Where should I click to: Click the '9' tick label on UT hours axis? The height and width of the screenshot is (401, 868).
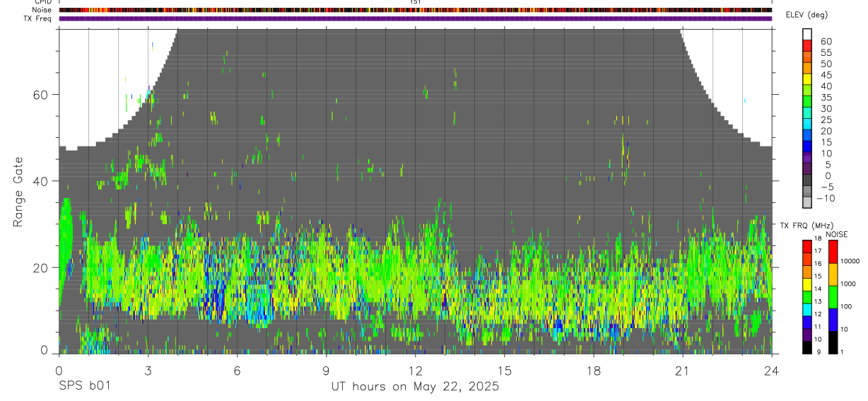tap(326, 371)
